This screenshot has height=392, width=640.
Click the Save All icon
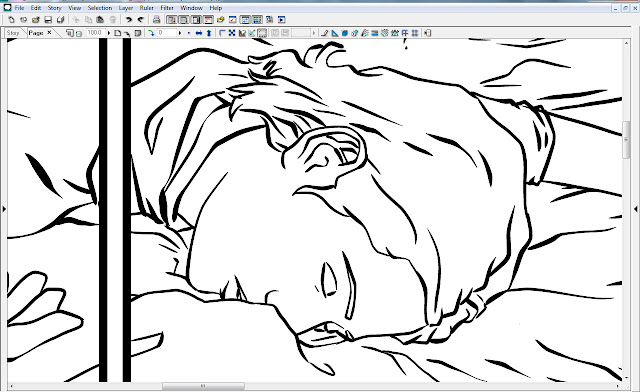(60, 20)
